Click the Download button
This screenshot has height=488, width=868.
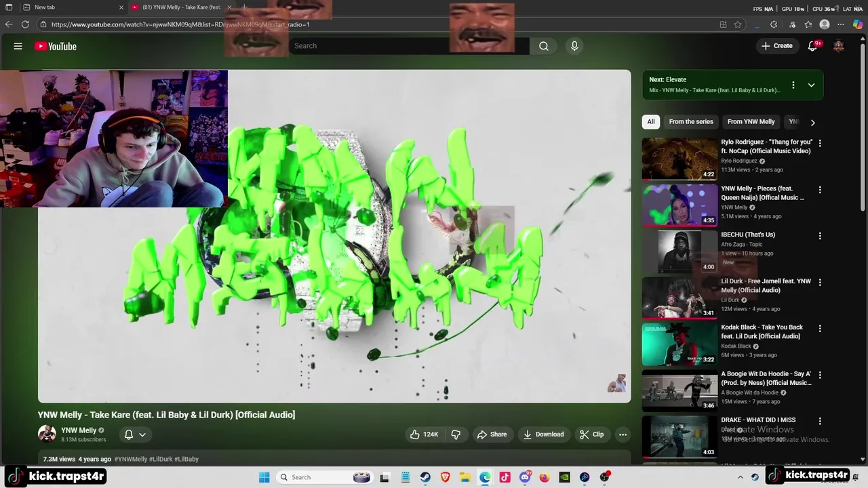(544, 434)
